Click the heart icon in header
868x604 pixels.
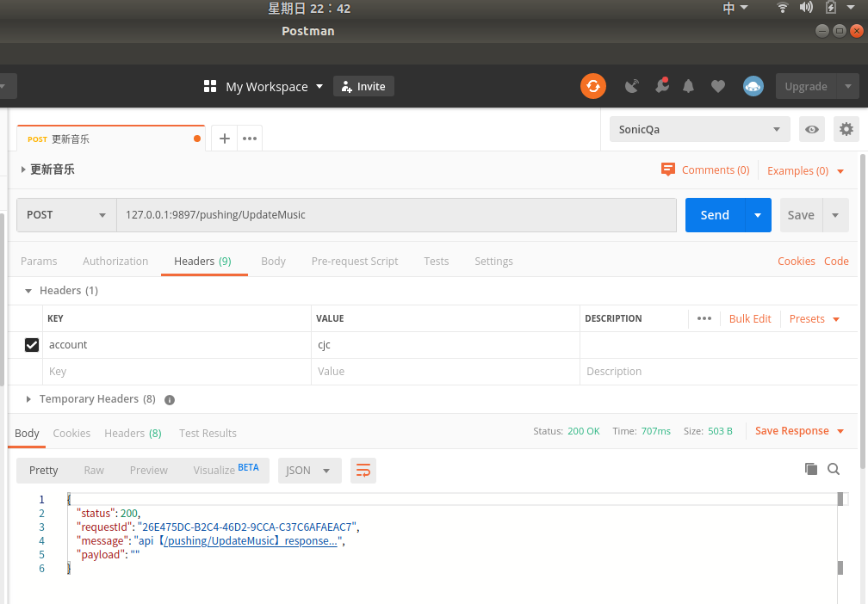coord(718,86)
